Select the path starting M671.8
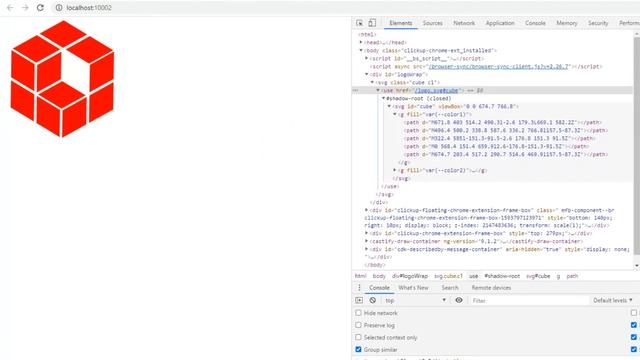This screenshot has height=360, width=640. click(503, 122)
